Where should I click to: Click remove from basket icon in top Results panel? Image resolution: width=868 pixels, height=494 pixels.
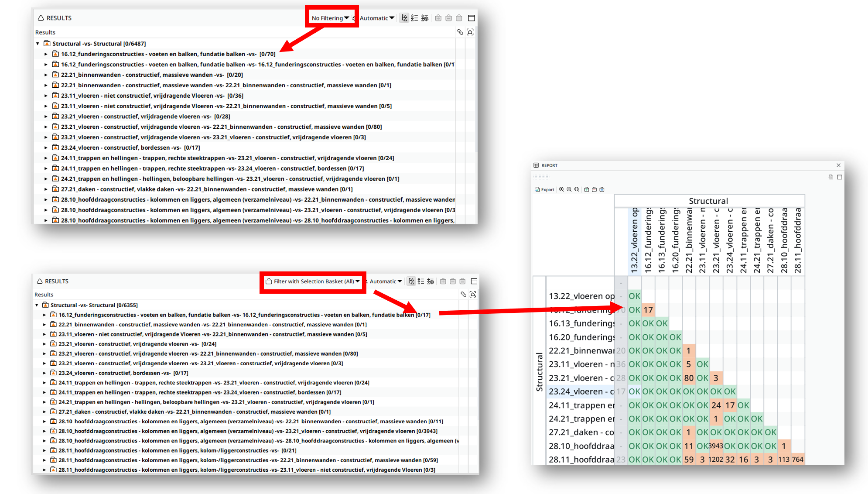pyautogui.click(x=449, y=18)
